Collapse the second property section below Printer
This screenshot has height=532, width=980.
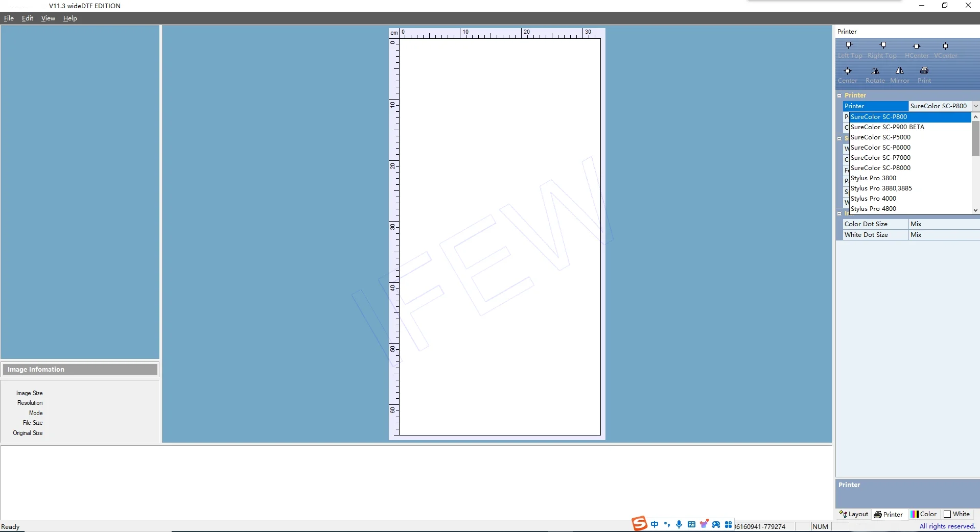[x=839, y=138]
